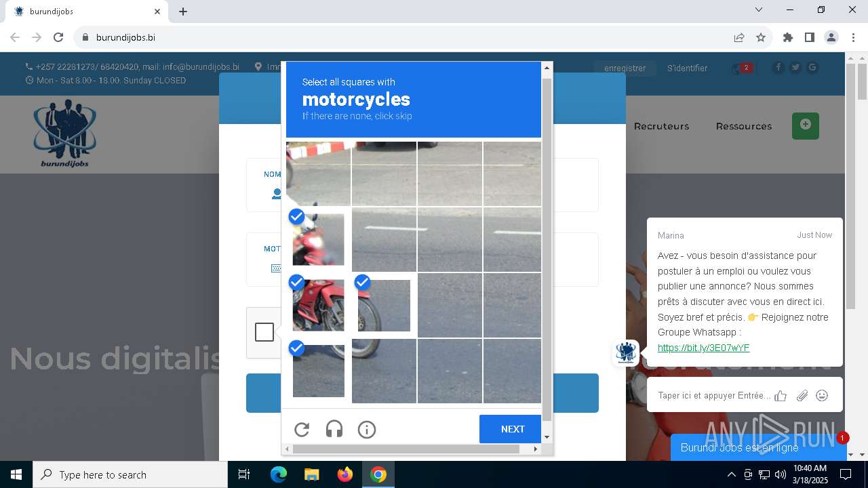Click captcha horizontal scrollbar thumb
The image size is (868, 488).
pos(406,449)
